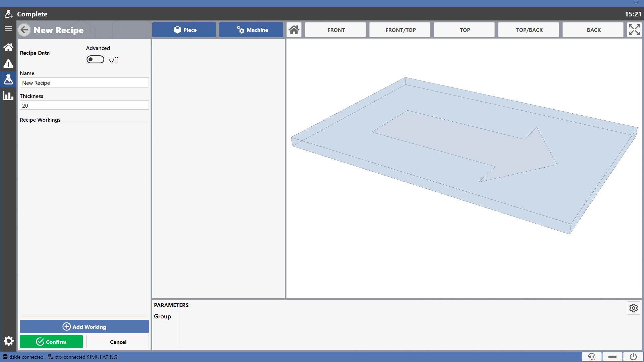Click the Thickness input field
The width and height of the screenshot is (644, 362).
pyautogui.click(x=84, y=105)
